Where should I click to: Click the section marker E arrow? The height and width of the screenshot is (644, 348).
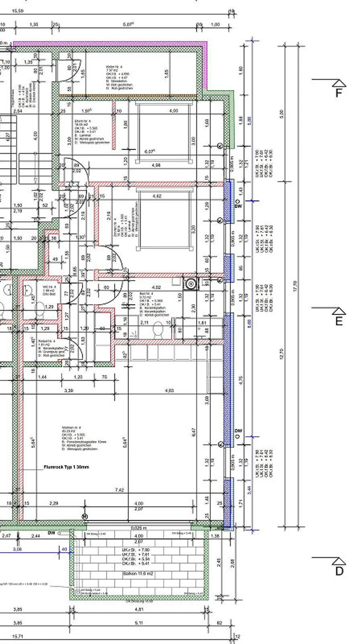tap(339, 311)
